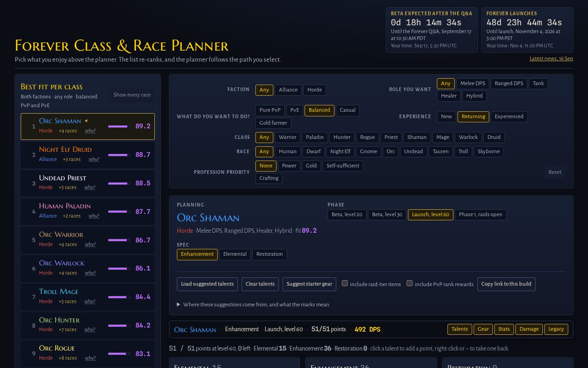
Task: Click Load suggested talents button
Action: pyautogui.click(x=207, y=284)
